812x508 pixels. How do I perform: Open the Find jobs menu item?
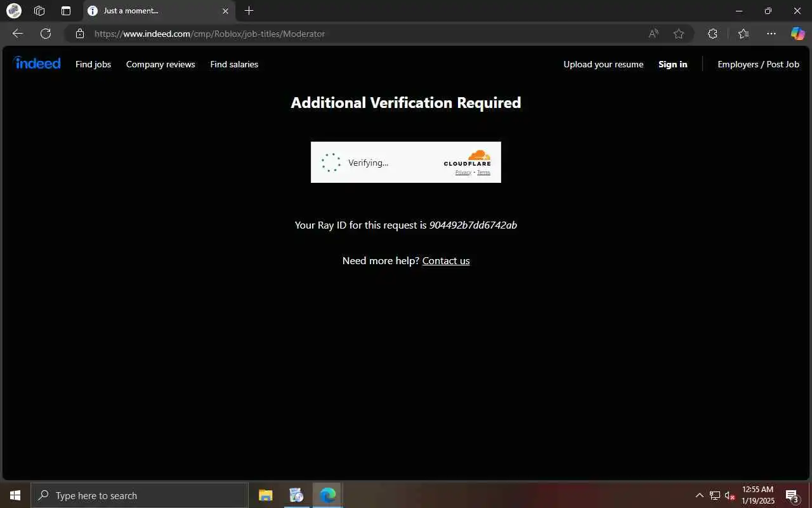click(93, 64)
